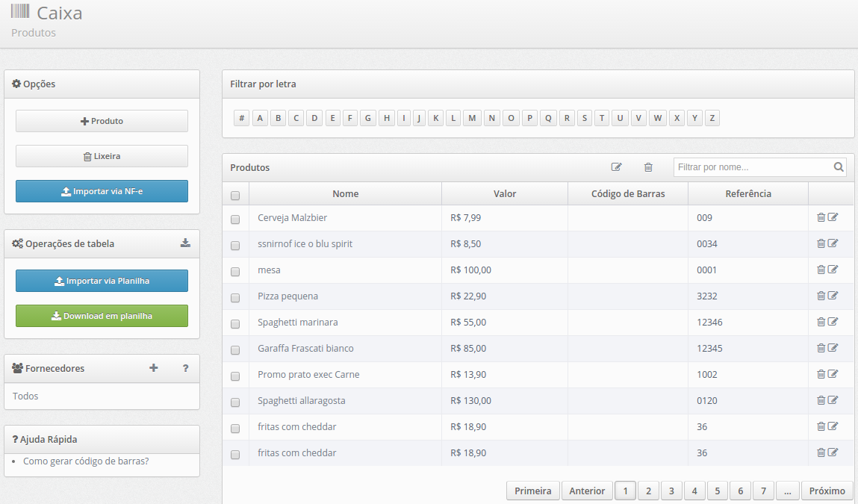Edit the Promo prato exec Carne row
858x504 pixels.
tap(833, 374)
